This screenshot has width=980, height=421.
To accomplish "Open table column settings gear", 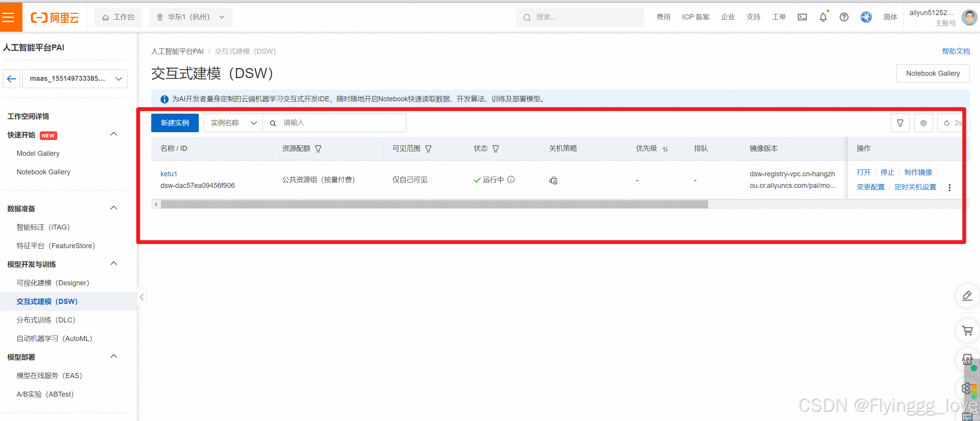I will (x=923, y=123).
